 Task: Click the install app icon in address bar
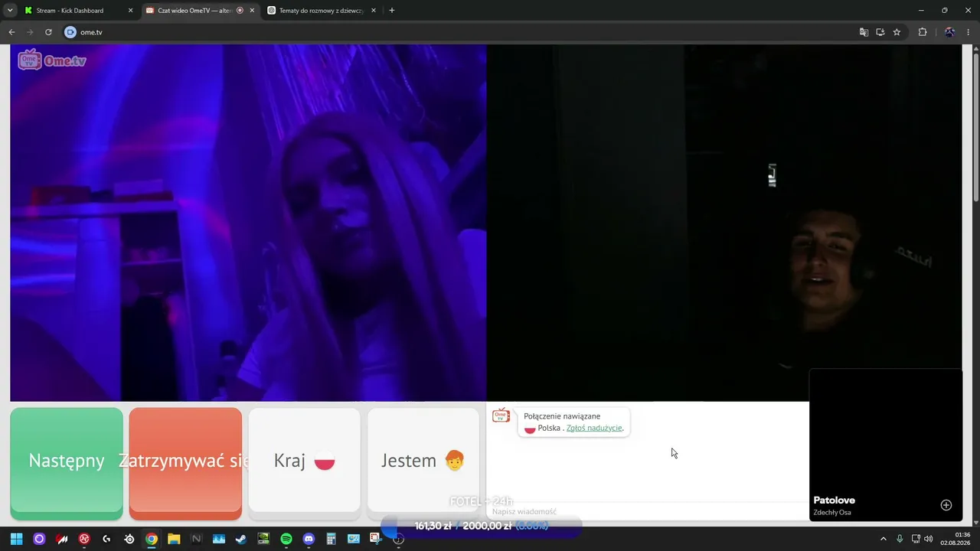[x=880, y=32]
